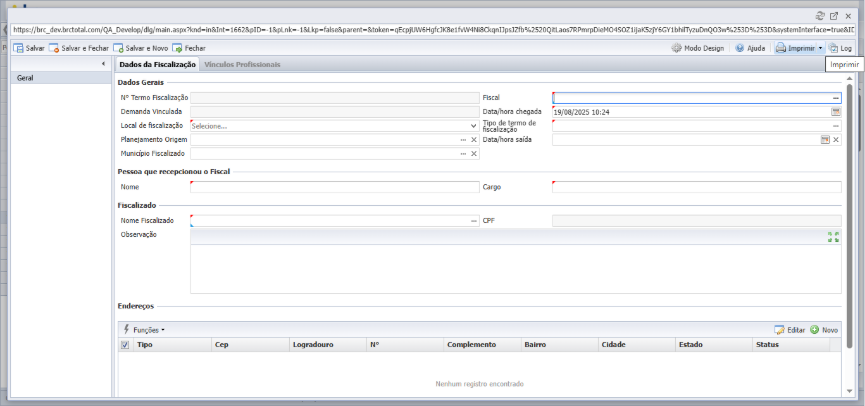Image resolution: width=865 pixels, height=406 pixels.
Task: Open the Fiscal field lookup ellipsis
Action: pos(836,98)
